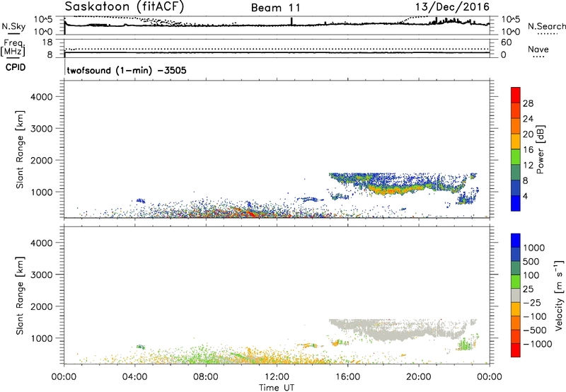
Task: Select the "60" Nave axis label
Action: pyautogui.click(x=506, y=42)
